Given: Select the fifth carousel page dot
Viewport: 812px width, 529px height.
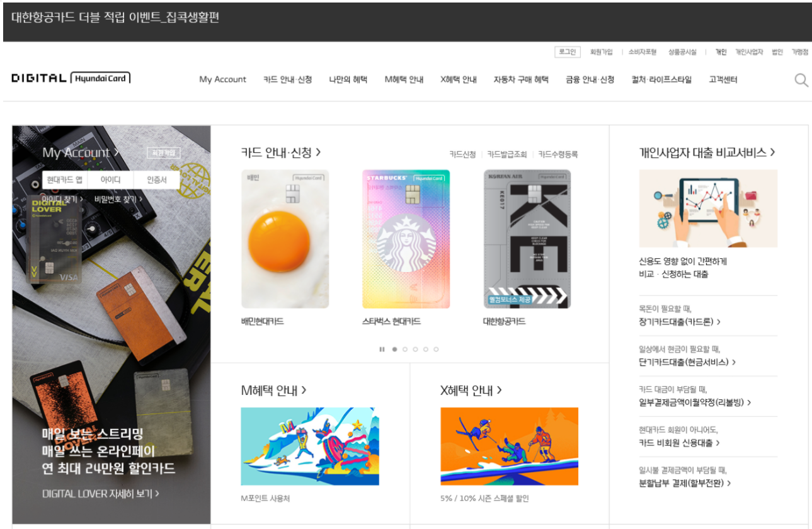Looking at the screenshot, I should point(436,349).
